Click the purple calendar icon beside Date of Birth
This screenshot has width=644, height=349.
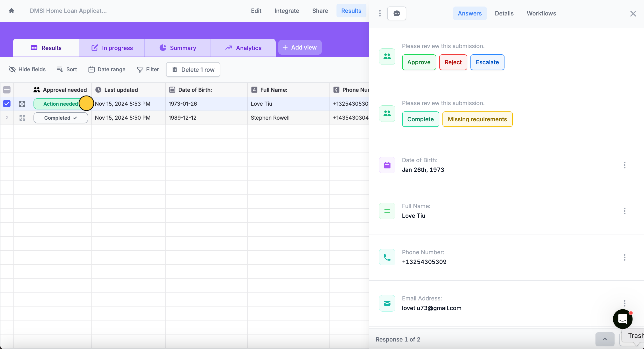(387, 165)
